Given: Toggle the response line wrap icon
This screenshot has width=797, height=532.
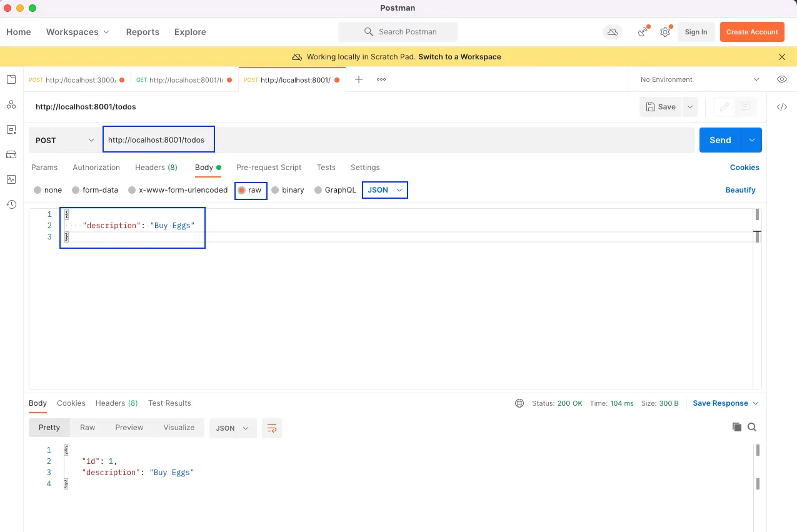Looking at the screenshot, I should point(272,428).
